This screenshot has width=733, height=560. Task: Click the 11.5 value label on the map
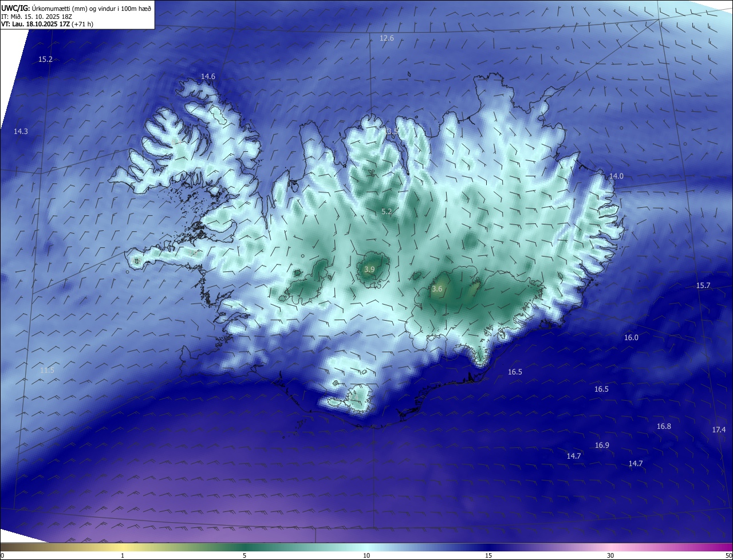coord(47,370)
